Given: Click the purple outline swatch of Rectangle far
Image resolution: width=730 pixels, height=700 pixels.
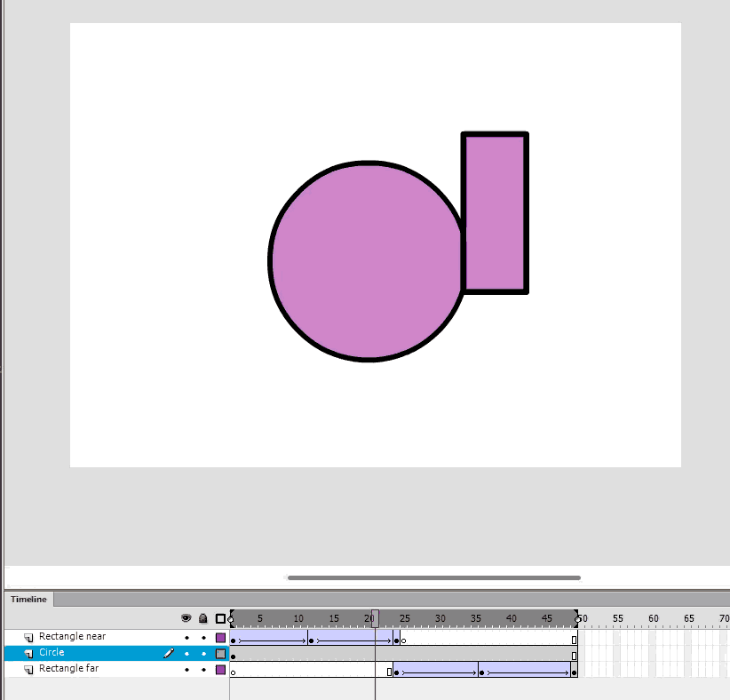Looking at the screenshot, I should tap(221, 670).
